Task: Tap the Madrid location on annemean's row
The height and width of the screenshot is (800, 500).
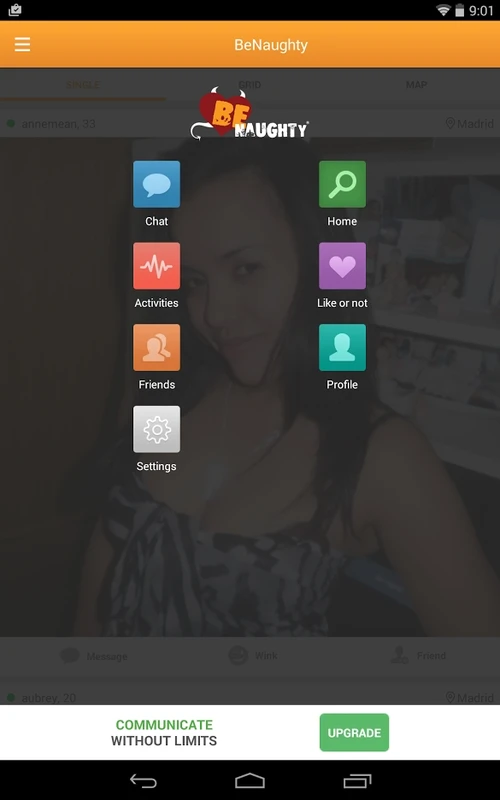Action: pyautogui.click(x=469, y=123)
